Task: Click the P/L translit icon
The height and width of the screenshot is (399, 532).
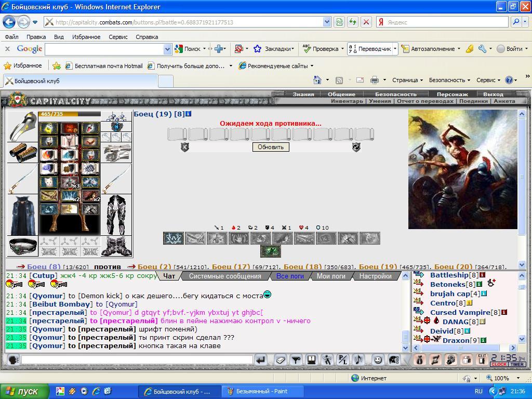Action: pyautogui.click(x=343, y=360)
